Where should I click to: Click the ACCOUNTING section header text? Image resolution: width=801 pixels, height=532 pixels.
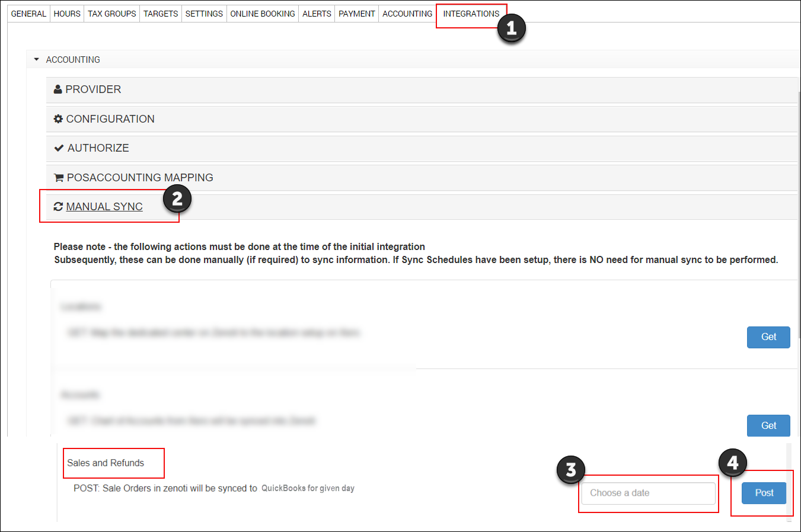[x=73, y=60]
